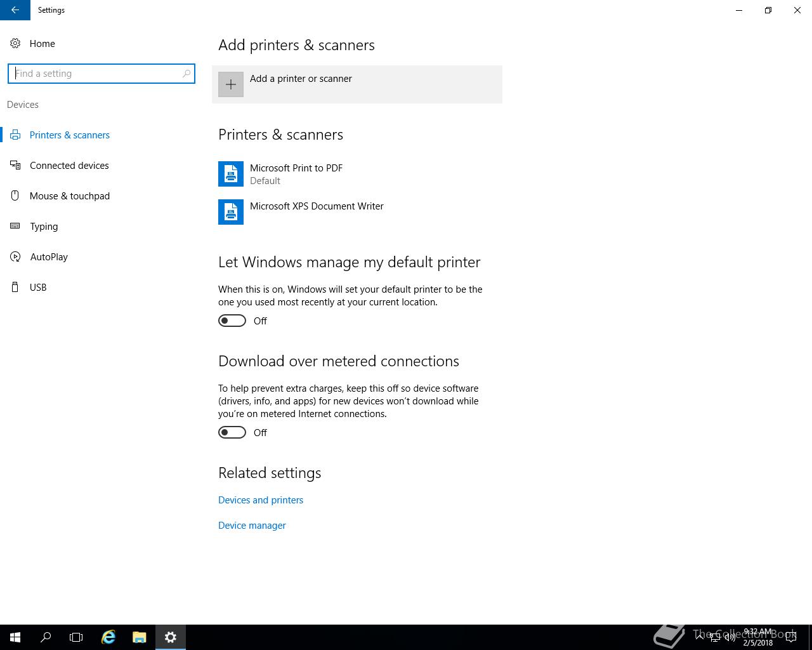Open Mouse & touchpad settings

pos(70,196)
